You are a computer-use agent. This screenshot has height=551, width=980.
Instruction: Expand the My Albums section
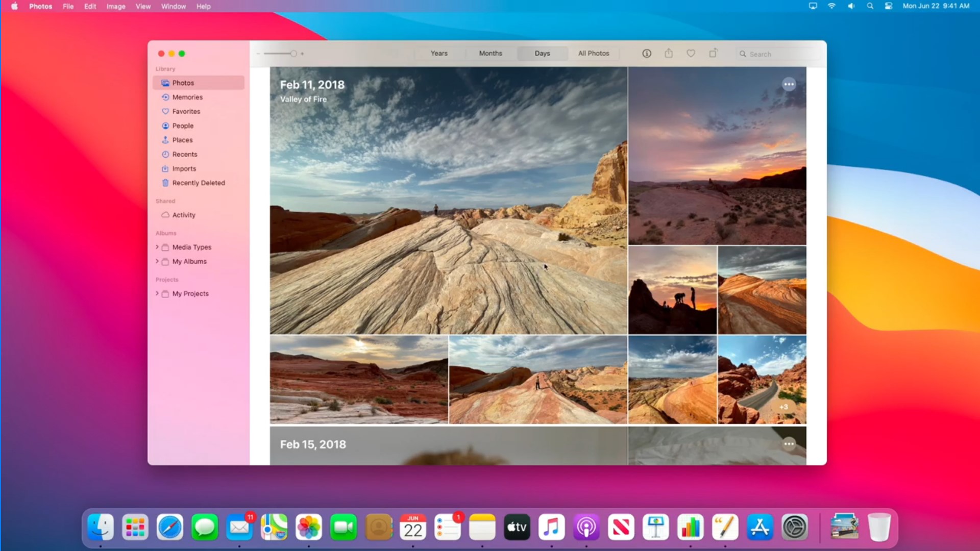point(158,261)
